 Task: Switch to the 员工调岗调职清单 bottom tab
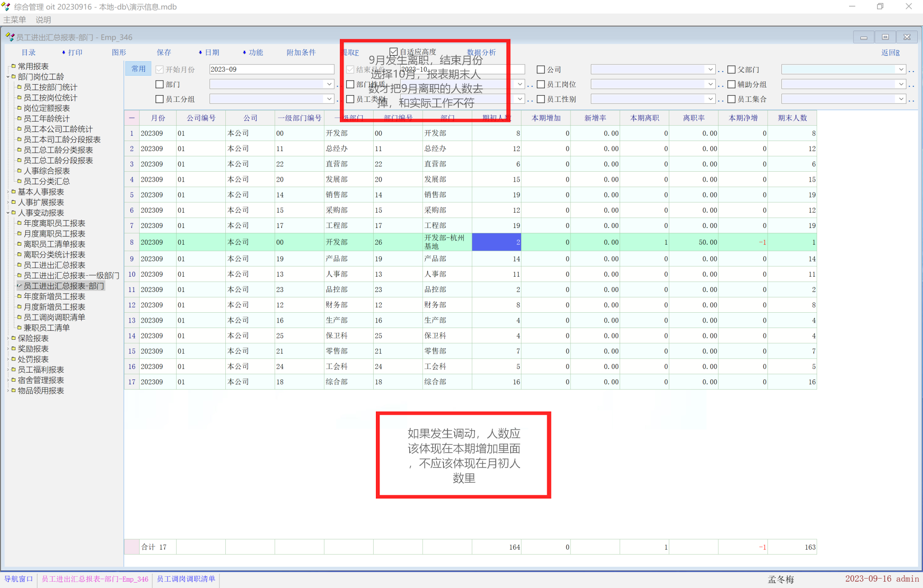click(186, 579)
